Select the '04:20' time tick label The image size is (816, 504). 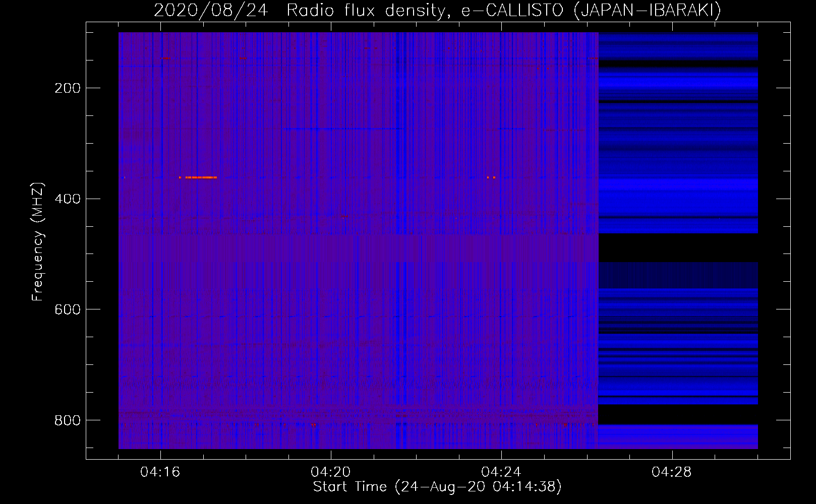pos(331,472)
